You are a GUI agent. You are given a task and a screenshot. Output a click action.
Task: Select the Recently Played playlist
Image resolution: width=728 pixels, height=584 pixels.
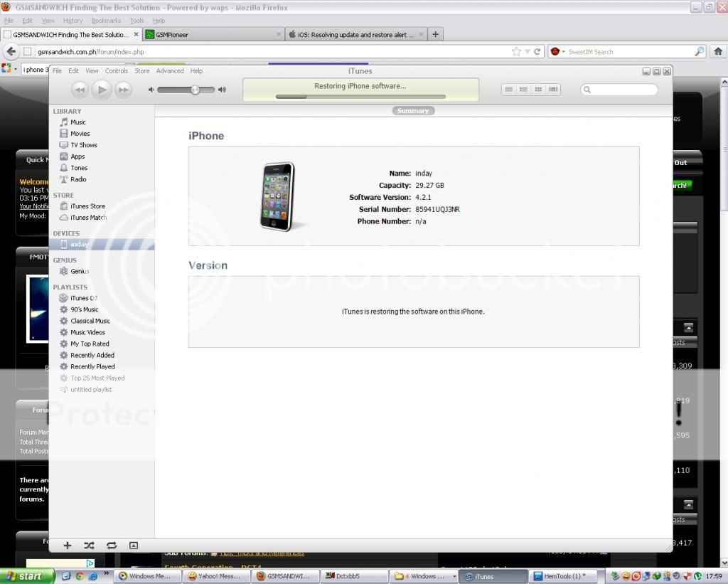pyautogui.click(x=92, y=366)
